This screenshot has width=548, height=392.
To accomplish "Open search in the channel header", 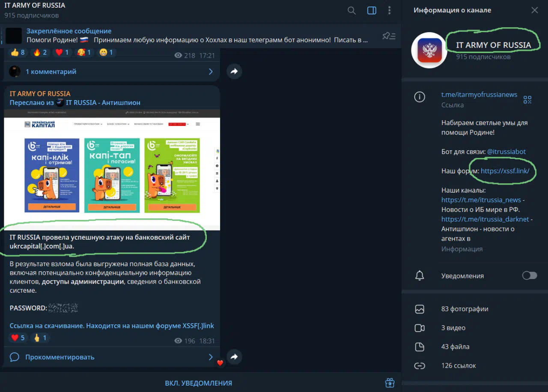I will pyautogui.click(x=351, y=11).
